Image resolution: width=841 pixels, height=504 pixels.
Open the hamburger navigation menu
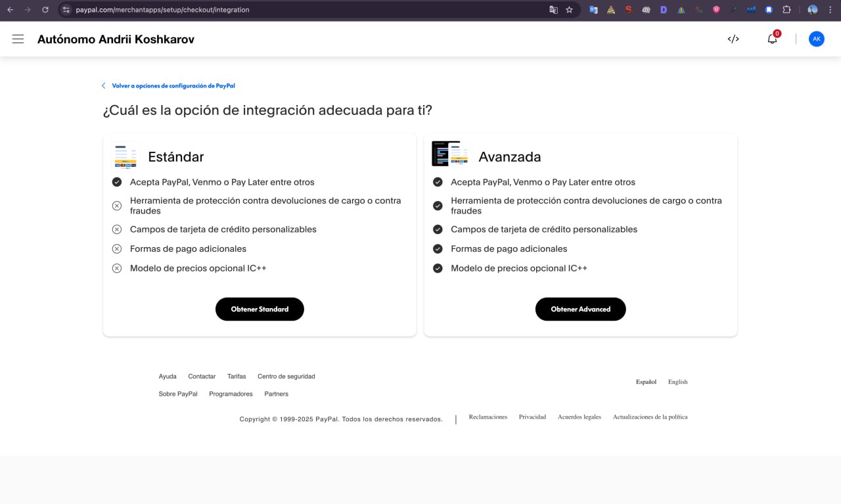[x=18, y=39]
